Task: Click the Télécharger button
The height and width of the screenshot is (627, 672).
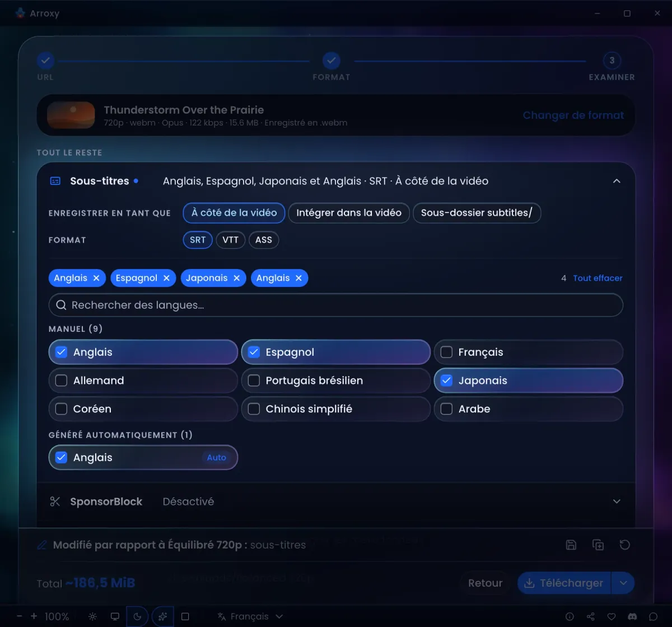Action: (564, 583)
